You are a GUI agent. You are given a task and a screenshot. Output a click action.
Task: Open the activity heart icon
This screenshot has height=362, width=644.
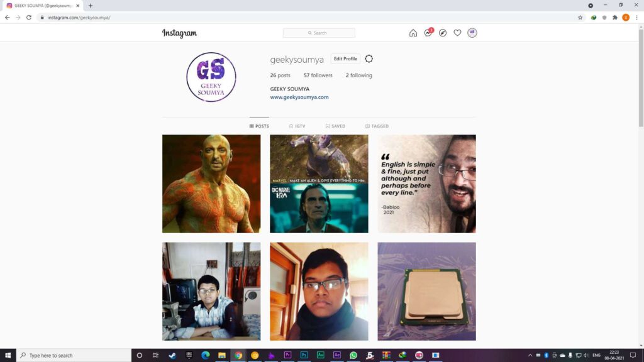tap(457, 33)
